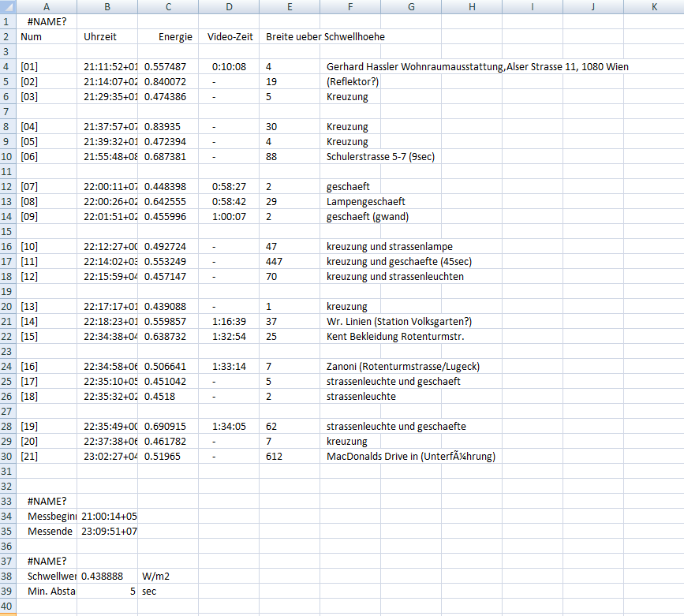Screen dimensions: 684x616
Task: Click width value 62
Action: [x=290, y=426]
